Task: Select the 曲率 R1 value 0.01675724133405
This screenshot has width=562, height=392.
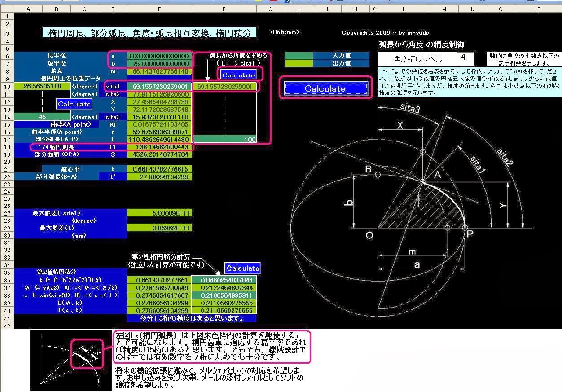Action: click(159, 124)
